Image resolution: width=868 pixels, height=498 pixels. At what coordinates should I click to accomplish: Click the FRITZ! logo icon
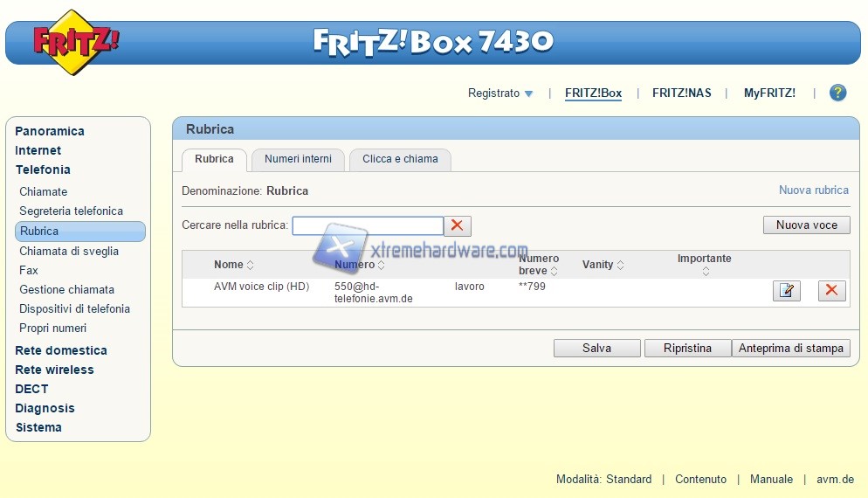tap(75, 41)
